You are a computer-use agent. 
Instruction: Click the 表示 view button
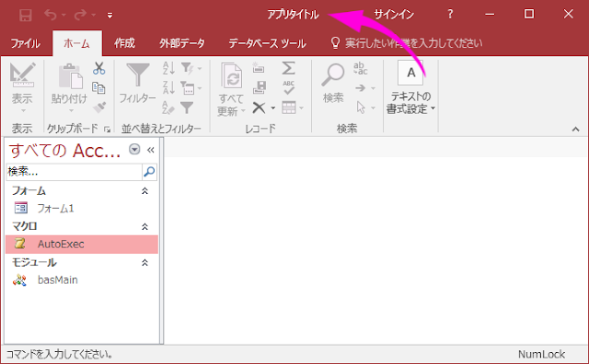22,88
